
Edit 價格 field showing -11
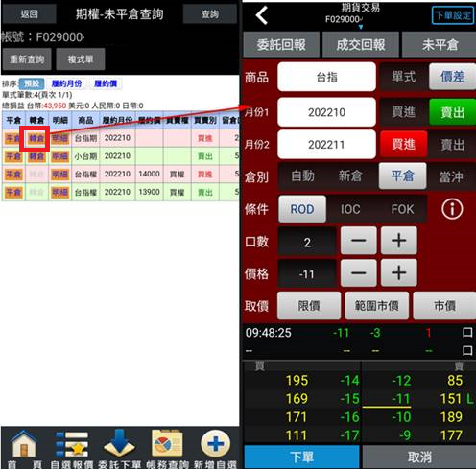click(307, 273)
